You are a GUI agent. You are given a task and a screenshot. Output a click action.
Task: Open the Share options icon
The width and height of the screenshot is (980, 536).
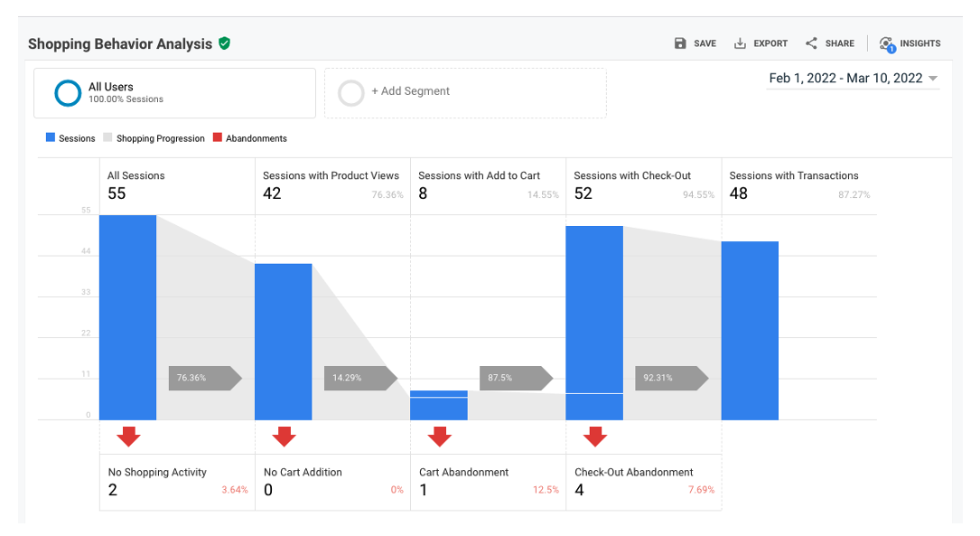[x=811, y=42]
